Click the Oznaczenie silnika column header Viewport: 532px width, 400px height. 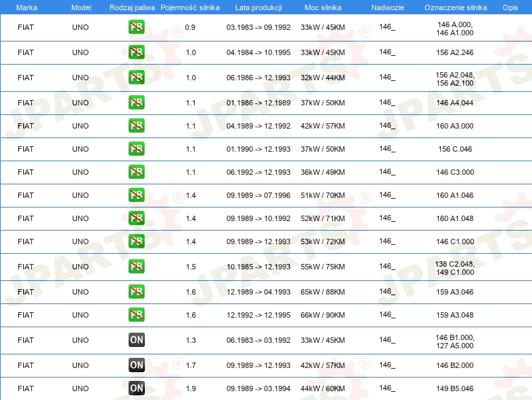click(x=456, y=7)
